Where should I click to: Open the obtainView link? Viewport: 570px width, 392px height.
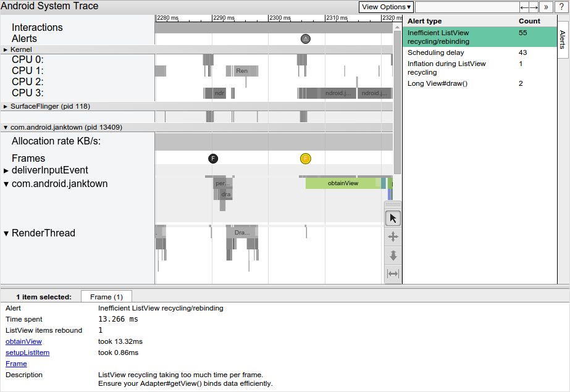pos(23,341)
